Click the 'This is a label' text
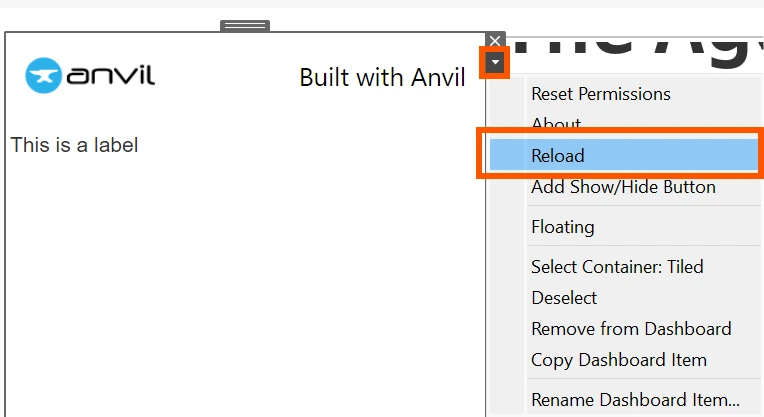 click(x=75, y=145)
